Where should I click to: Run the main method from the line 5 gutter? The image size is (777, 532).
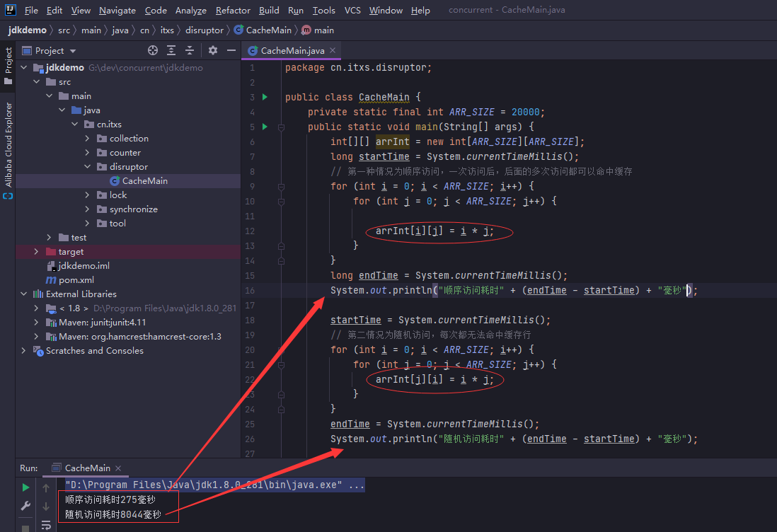pos(265,127)
